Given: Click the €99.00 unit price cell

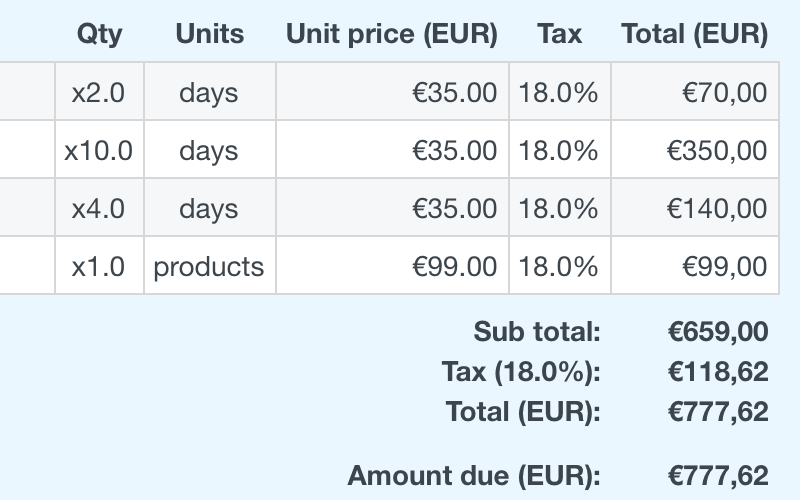Looking at the screenshot, I should click(455, 267).
